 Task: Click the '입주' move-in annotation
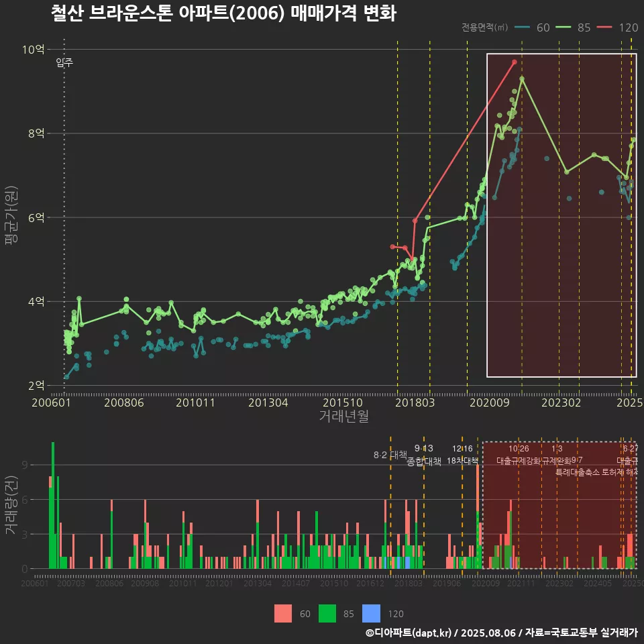click(x=64, y=62)
